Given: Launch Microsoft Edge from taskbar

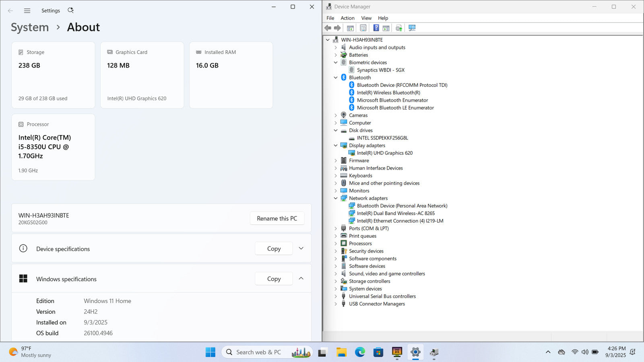Looking at the screenshot, I should [360, 352].
